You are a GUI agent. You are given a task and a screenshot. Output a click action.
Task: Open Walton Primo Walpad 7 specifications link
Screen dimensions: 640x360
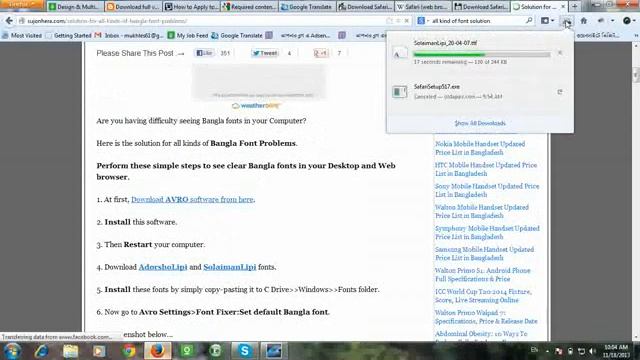(x=486, y=317)
